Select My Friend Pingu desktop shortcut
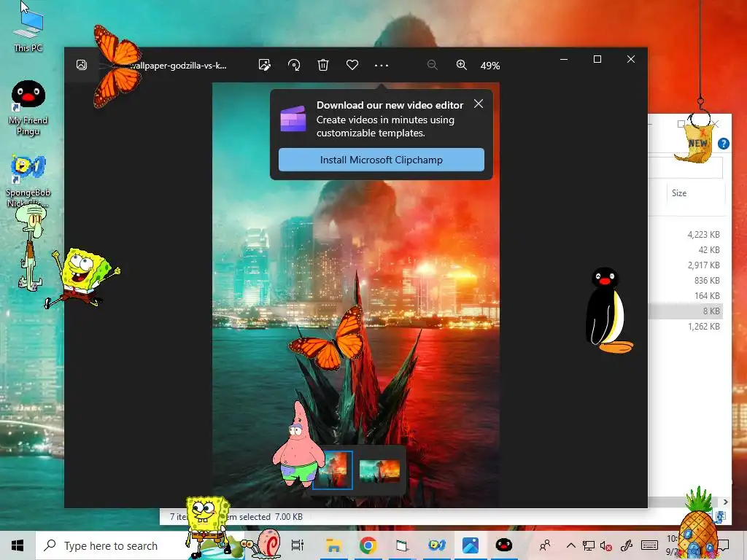 pos(28,108)
